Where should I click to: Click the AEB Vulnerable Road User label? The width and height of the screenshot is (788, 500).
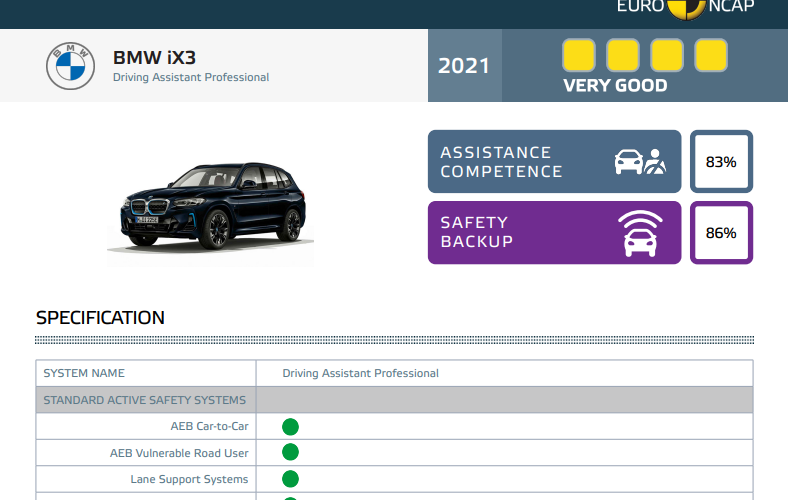click(x=179, y=453)
